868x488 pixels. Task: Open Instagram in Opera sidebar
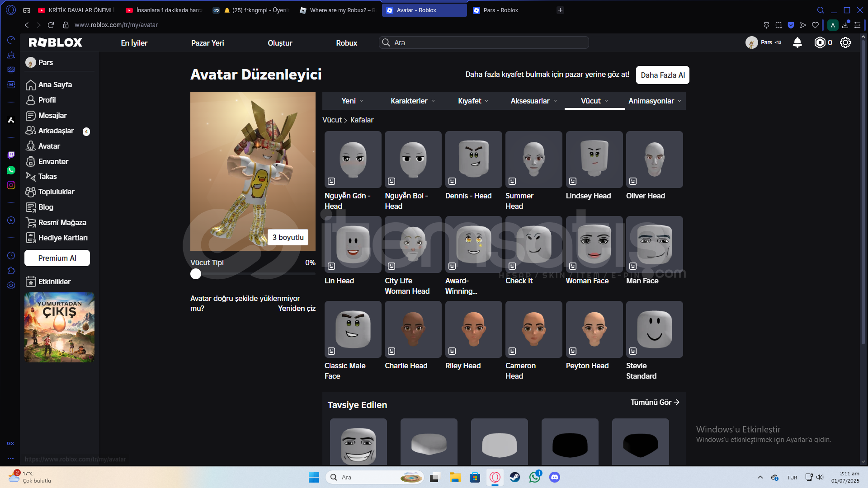(11, 185)
